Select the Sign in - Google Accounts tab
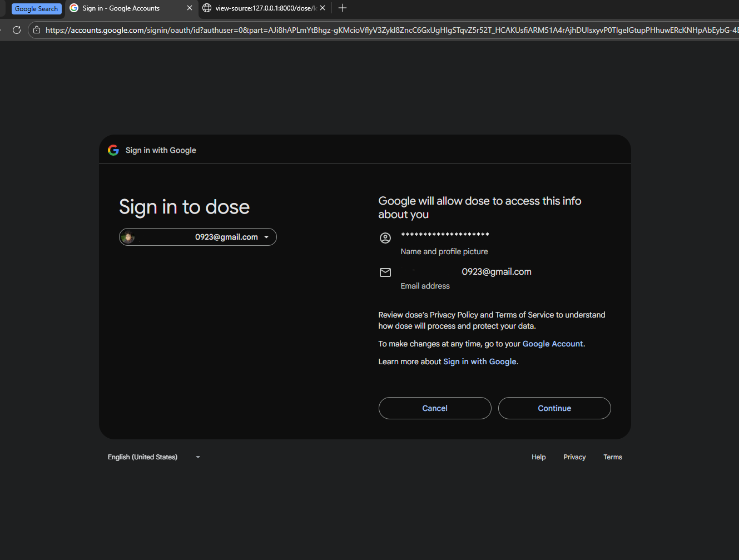 (x=120, y=8)
